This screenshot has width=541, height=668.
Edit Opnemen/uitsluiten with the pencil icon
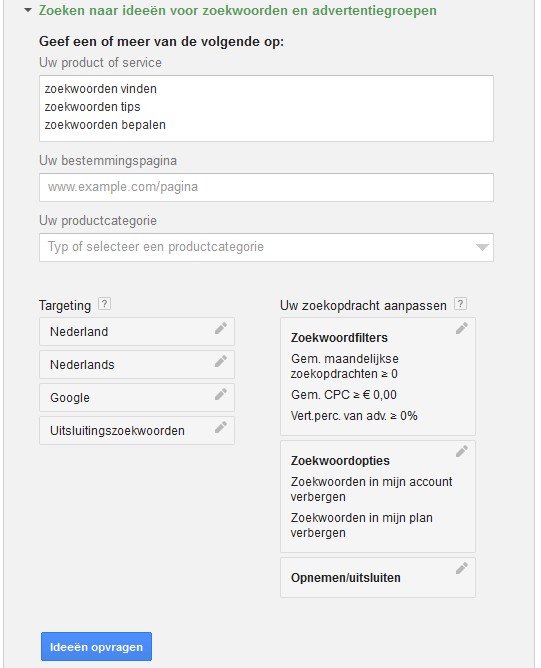tap(462, 568)
